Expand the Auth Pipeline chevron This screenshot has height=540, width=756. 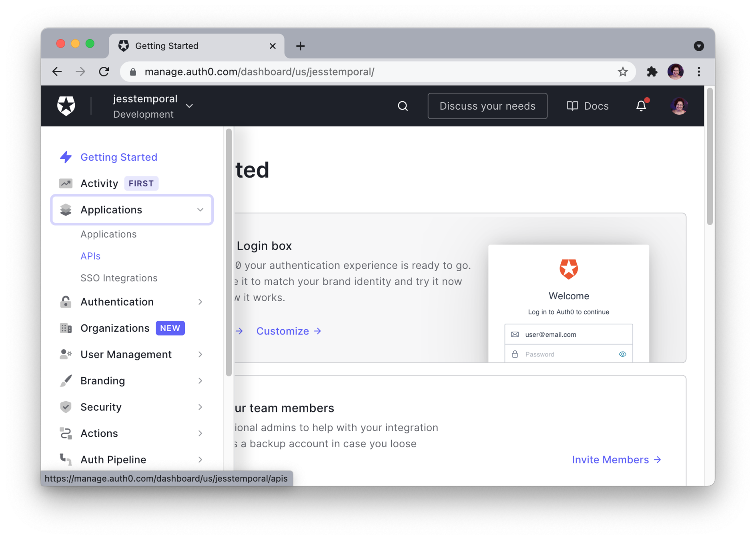coord(200,460)
